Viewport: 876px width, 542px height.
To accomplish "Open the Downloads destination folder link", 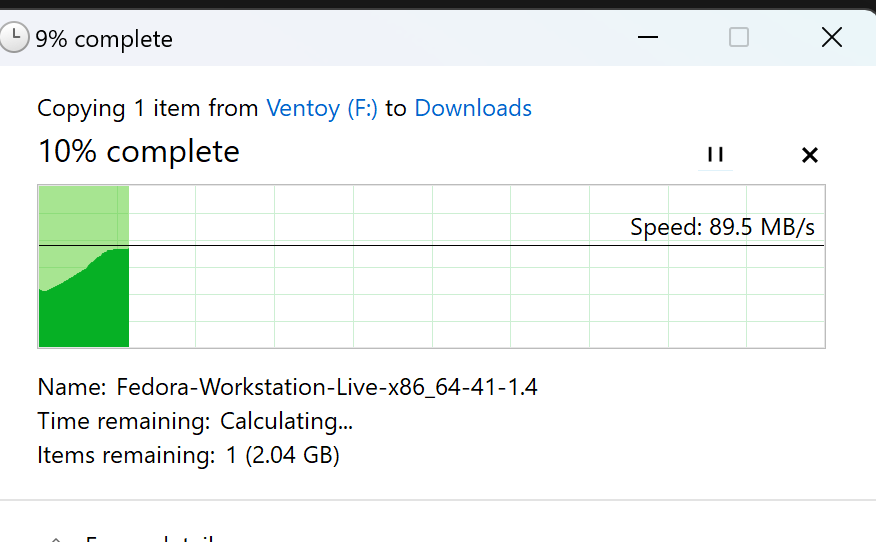I will click(x=473, y=108).
